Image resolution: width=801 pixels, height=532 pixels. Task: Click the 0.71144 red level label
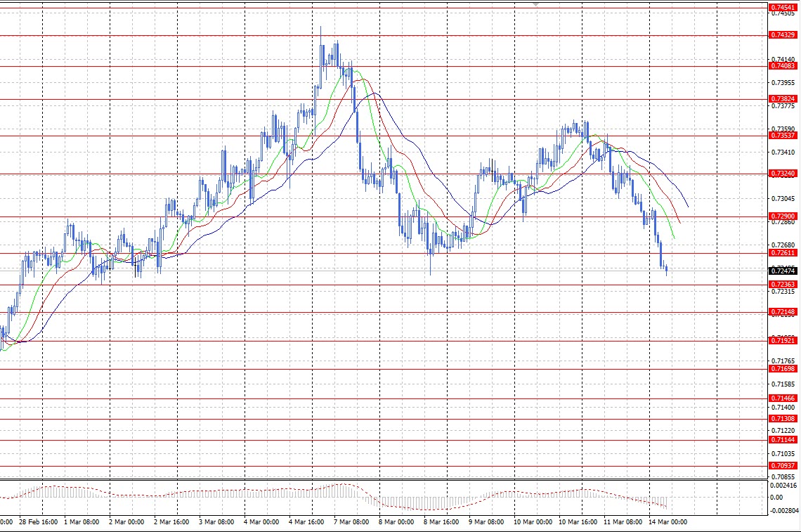point(783,440)
